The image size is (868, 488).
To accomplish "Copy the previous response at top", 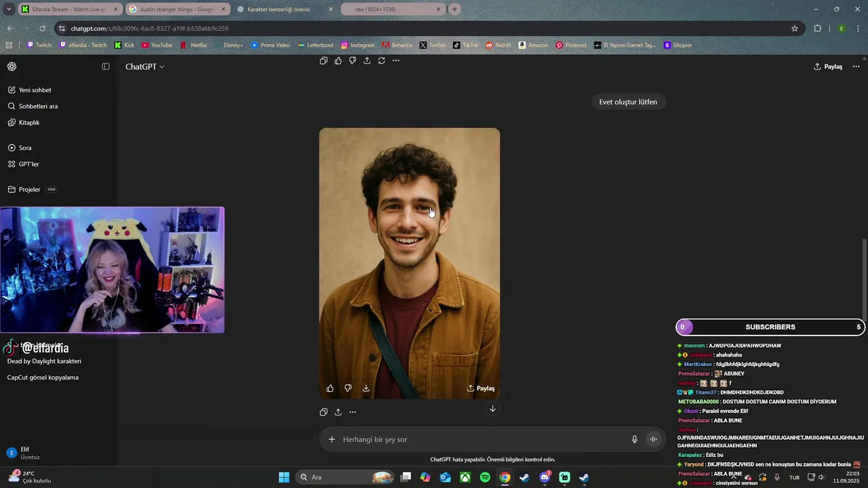I will [x=323, y=60].
